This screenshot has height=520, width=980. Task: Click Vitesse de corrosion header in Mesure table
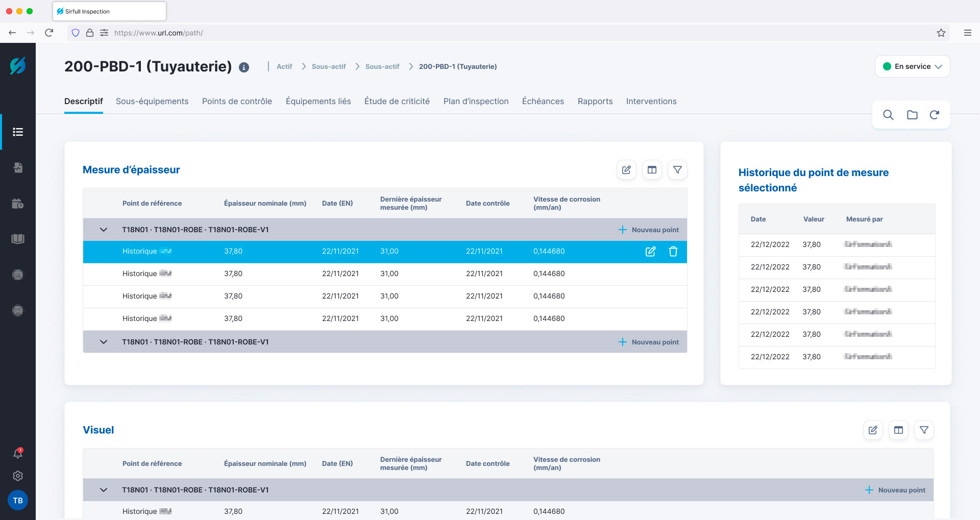click(x=567, y=203)
